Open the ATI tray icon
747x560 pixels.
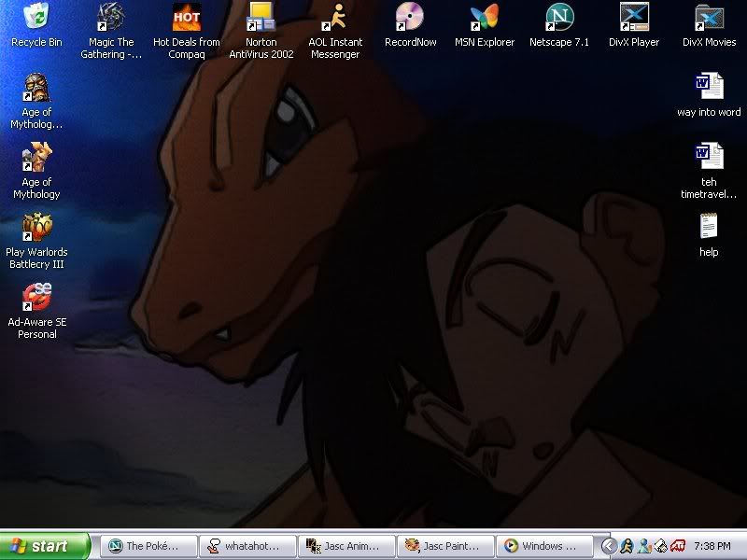[678, 546]
